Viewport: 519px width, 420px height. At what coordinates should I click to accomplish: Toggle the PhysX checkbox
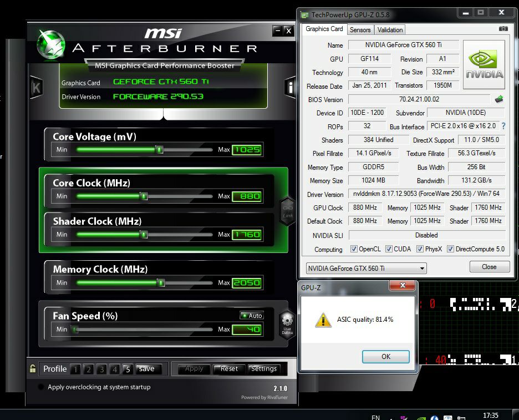pos(420,249)
